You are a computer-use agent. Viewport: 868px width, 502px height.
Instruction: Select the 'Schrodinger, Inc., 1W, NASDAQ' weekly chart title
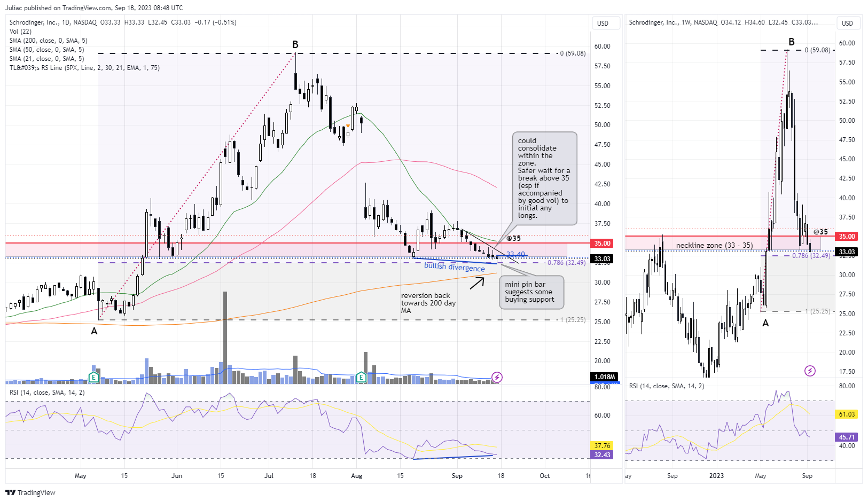click(673, 22)
